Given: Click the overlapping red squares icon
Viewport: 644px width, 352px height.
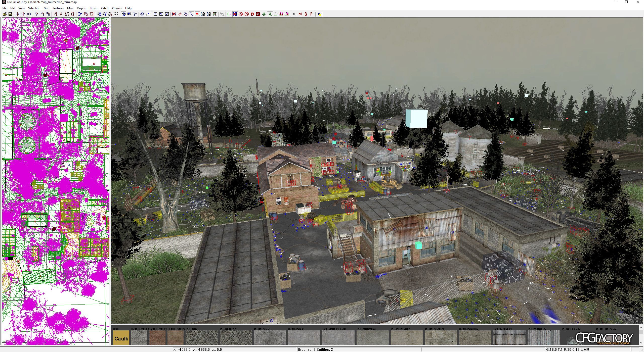Looking at the screenshot, I should (x=86, y=14).
